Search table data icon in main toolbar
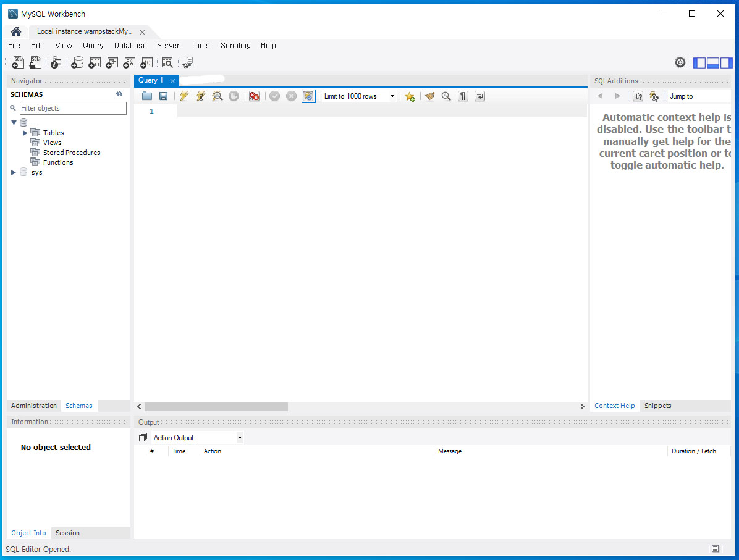Image resolution: width=739 pixels, height=560 pixels. [167, 62]
